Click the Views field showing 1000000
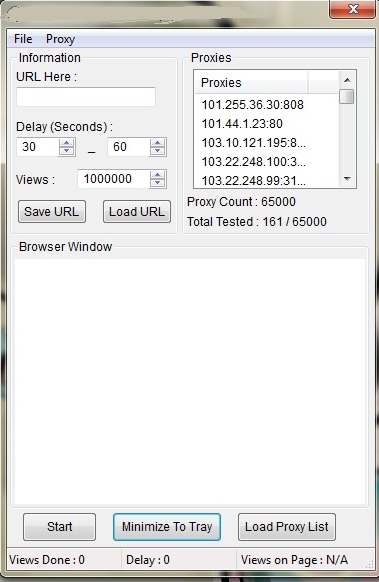This screenshot has height=582, width=379. 114,179
